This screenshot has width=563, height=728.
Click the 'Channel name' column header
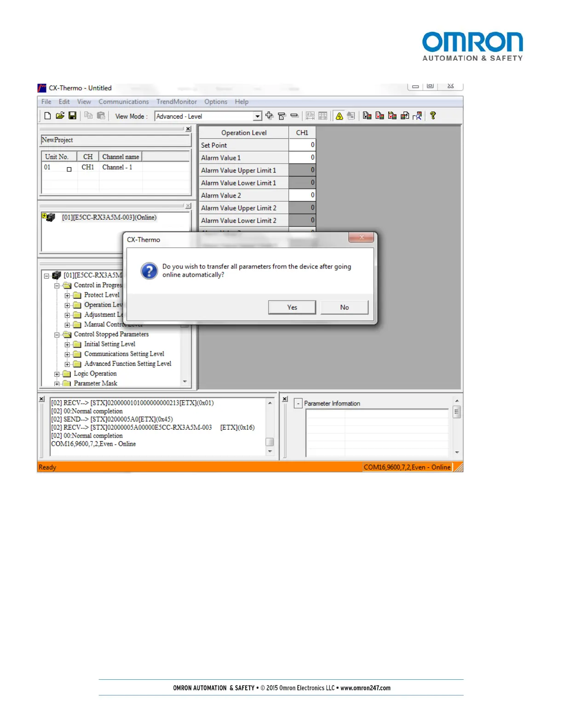tap(121, 157)
